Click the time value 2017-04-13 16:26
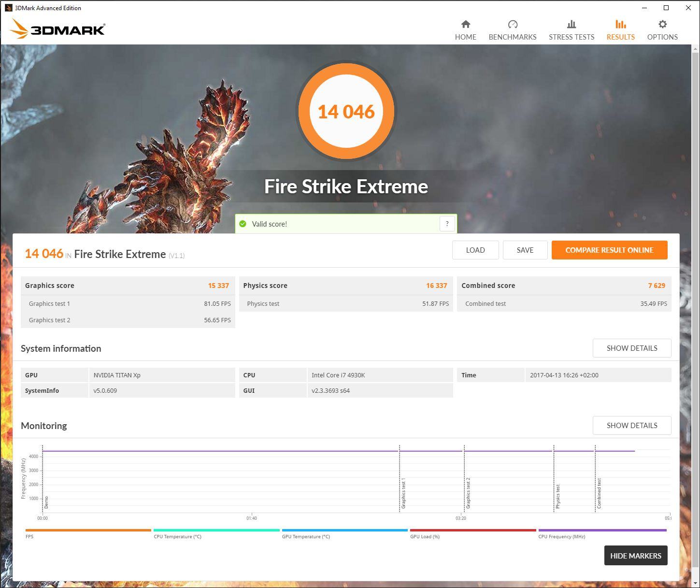 pyautogui.click(x=564, y=375)
